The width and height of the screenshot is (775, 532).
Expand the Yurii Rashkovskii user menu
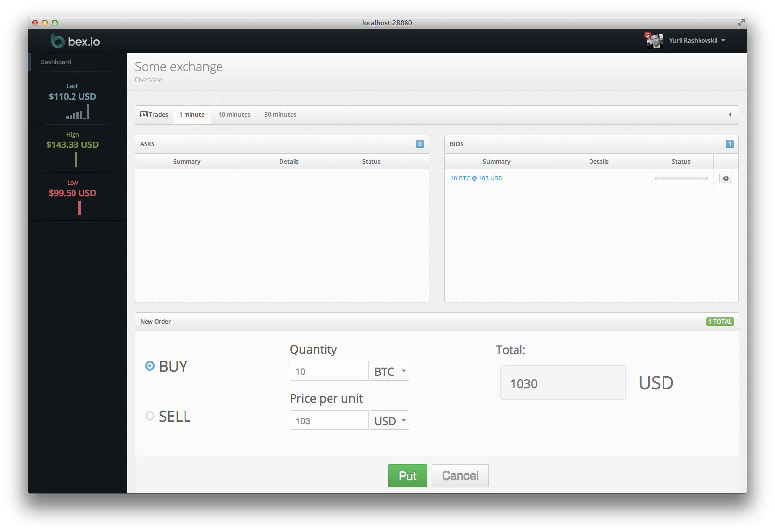(x=697, y=41)
